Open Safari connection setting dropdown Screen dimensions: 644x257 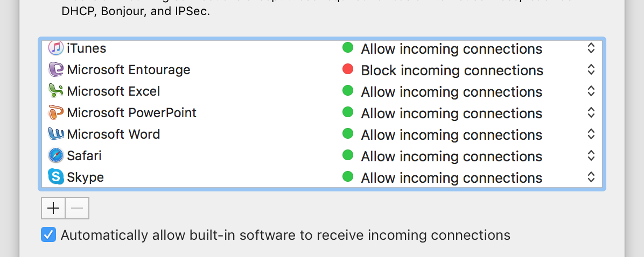pyautogui.click(x=591, y=156)
